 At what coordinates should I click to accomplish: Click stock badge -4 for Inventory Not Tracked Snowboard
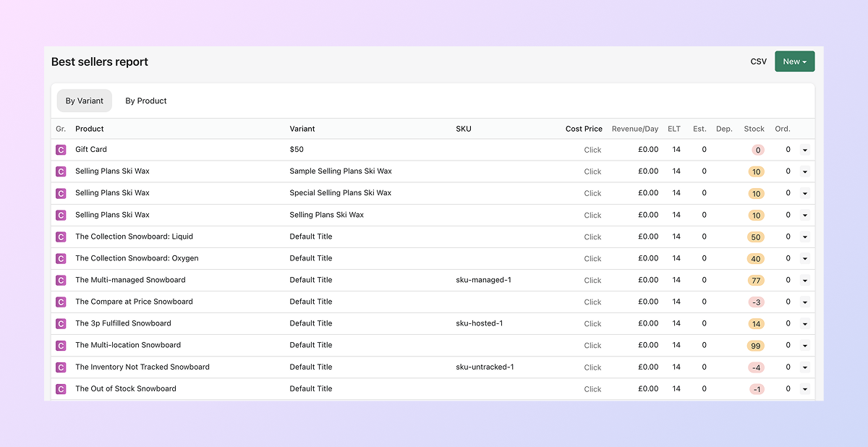click(x=757, y=367)
